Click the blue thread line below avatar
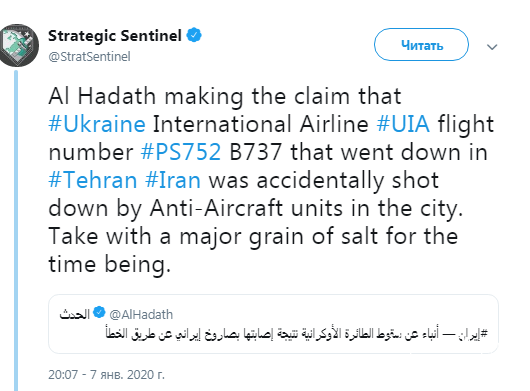The height and width of the screenshot is (391, 530). 16,230
